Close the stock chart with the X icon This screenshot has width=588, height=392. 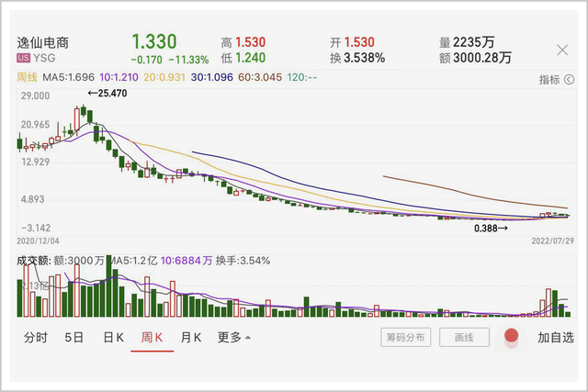[562, 50]
